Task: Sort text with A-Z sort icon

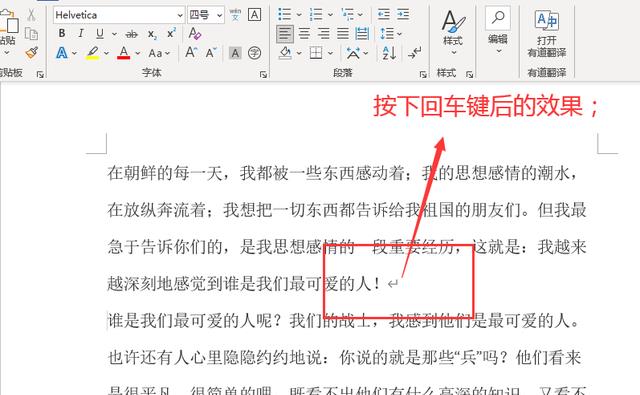Action: [389, 53]
